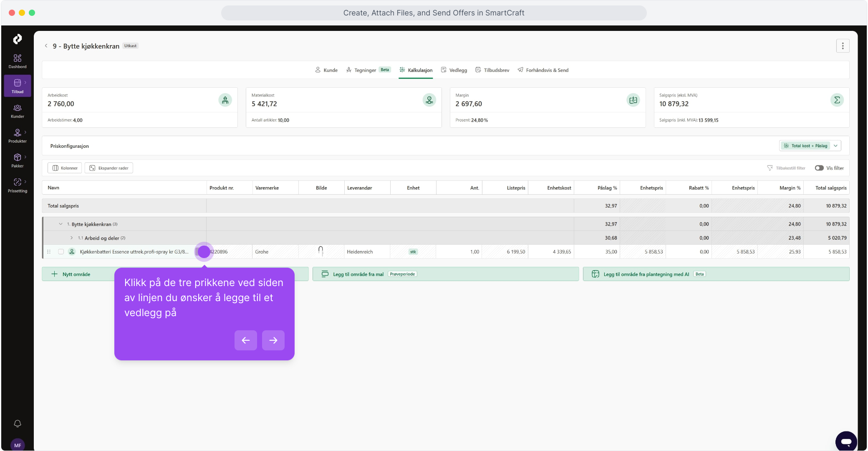Click the Margin % column header
Screen dimensions: 868x451
780,188
